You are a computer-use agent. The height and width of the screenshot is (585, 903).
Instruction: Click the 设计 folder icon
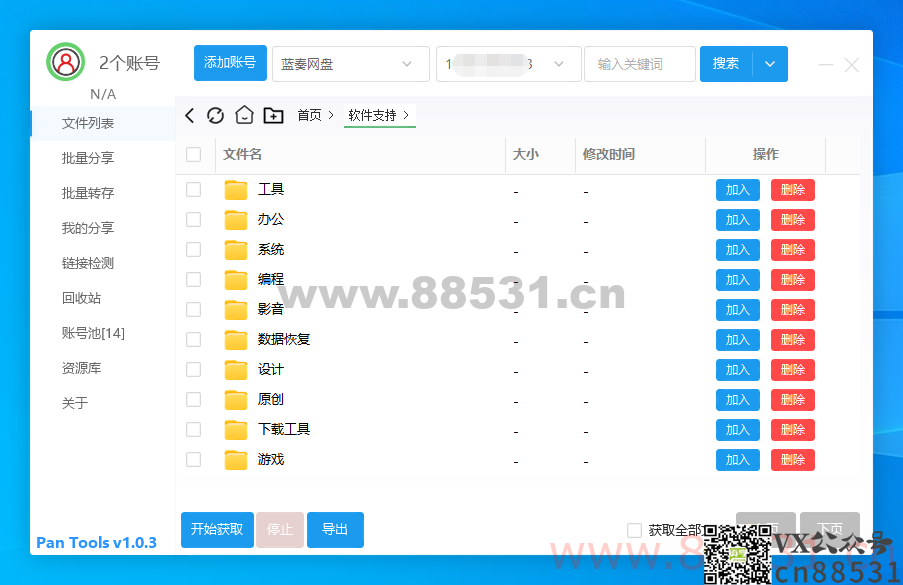pyautogui.click(x=236, y=370)
